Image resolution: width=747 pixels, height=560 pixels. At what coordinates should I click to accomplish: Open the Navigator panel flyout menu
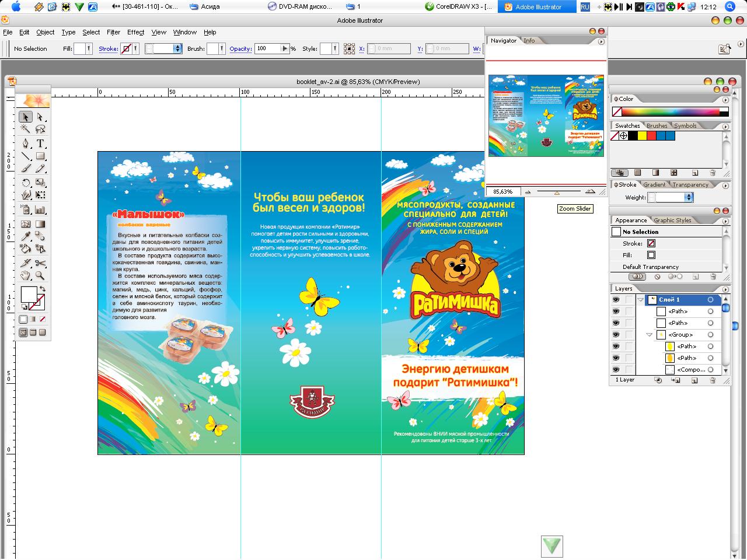(x=601, y=41)
